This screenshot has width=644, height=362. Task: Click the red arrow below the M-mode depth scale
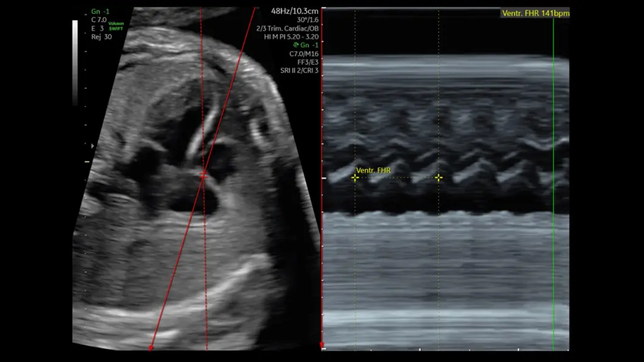pyautogui.click(x=322, y=347)
